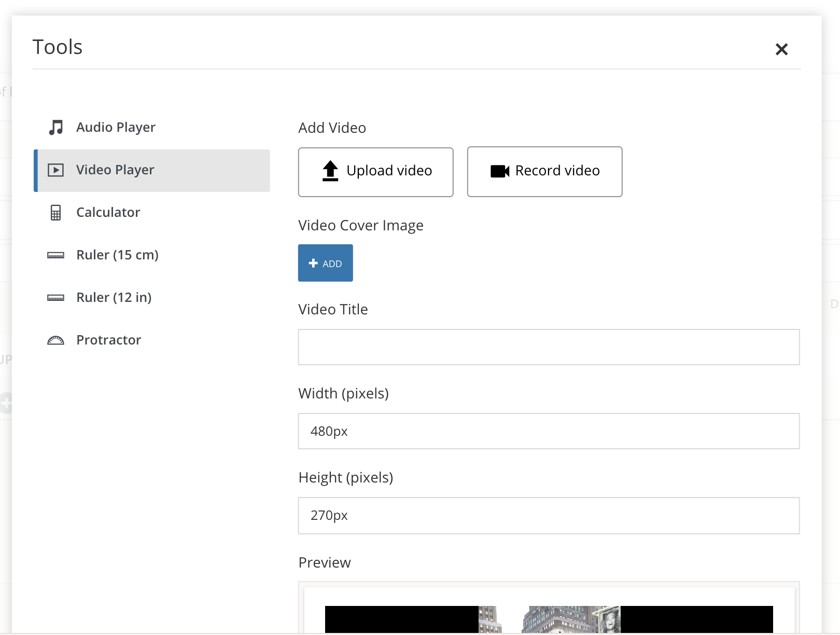Click the Calculator icon in sidebar
The height and width of the screenshot is (635, 840).
55,213
